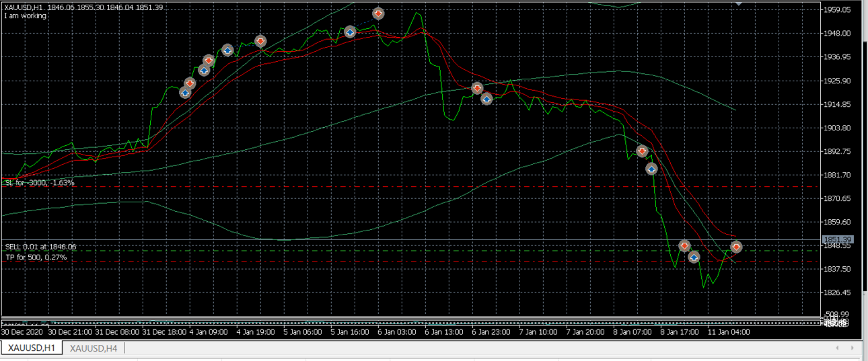Select the second blue buy arrow from the left

coord(204,70)
